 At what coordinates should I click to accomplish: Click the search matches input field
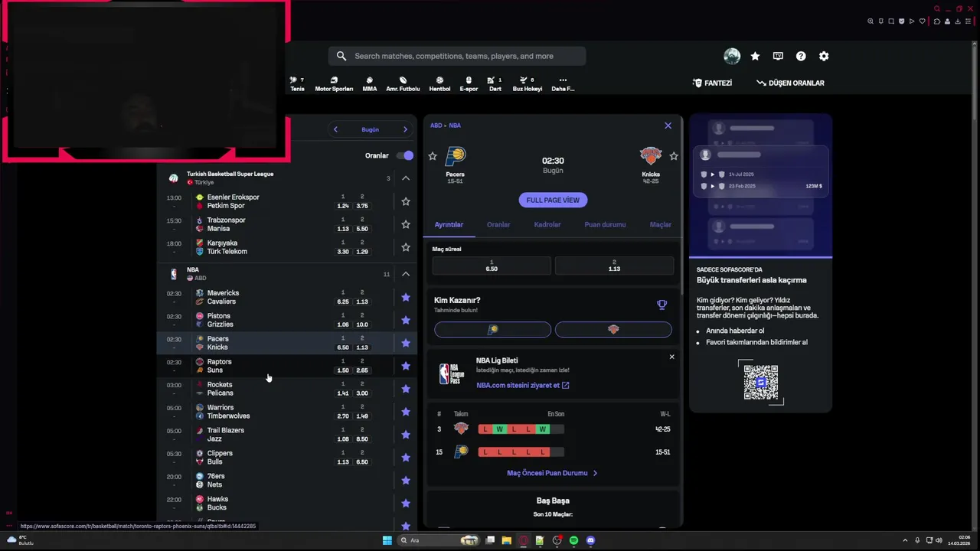(457, 56)
